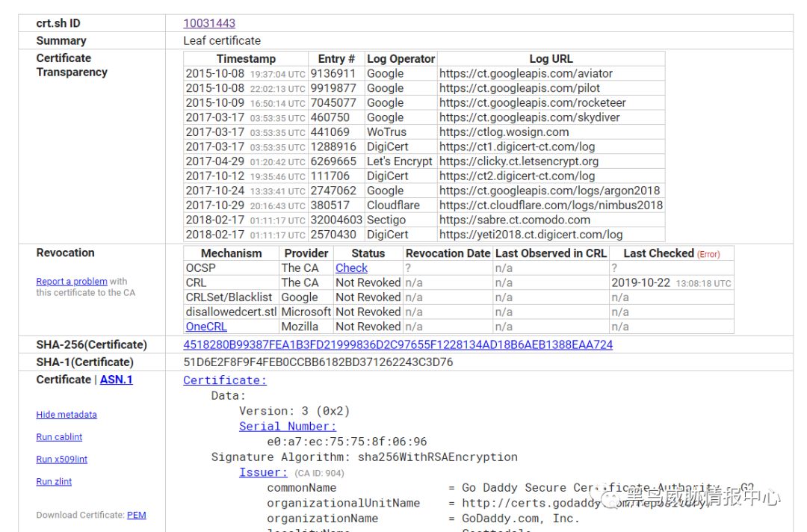807x532 pixels.
Task: Click Hide metadata link
Action: pyautogui.click(x=67, y=415)
